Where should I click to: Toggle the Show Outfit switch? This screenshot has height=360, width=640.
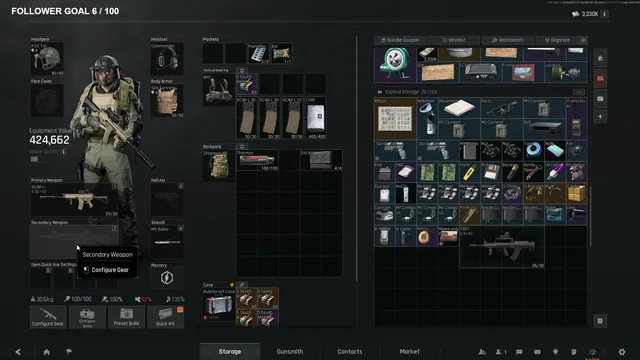(34, 159)
